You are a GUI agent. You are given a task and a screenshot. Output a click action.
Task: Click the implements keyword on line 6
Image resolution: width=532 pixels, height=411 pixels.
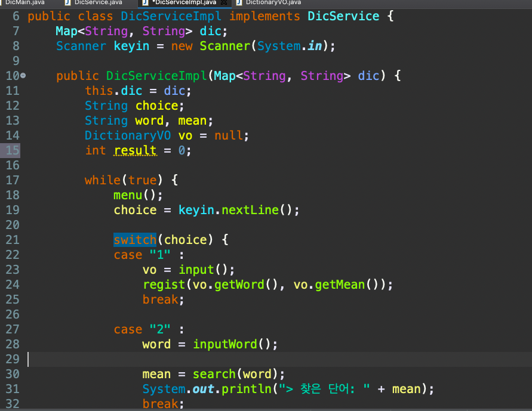click(265, 16)
